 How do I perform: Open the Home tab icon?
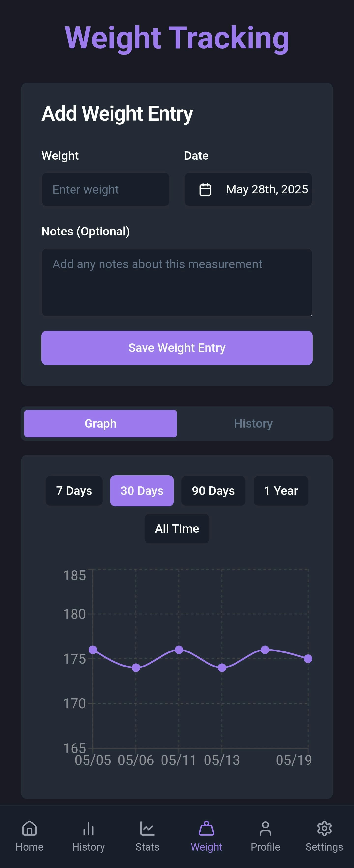click(x=29, y=828)
